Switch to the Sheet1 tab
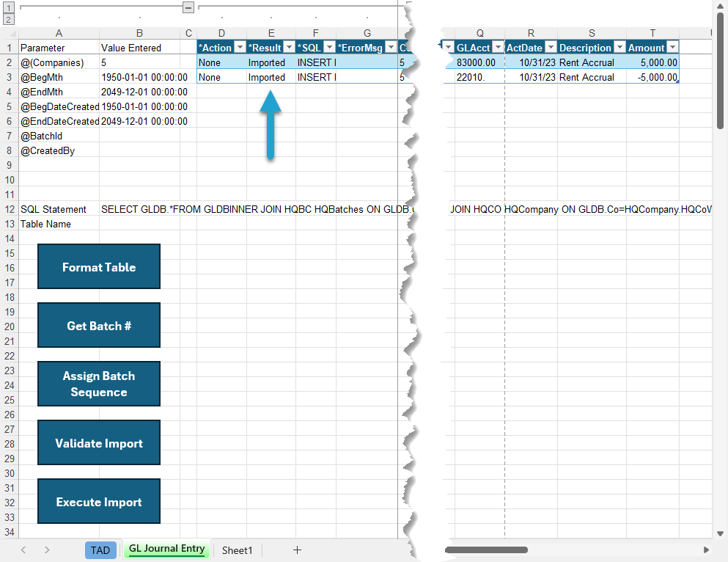Image resolution: width=728 pixels, height=562 pixels. tap(237, 550)
